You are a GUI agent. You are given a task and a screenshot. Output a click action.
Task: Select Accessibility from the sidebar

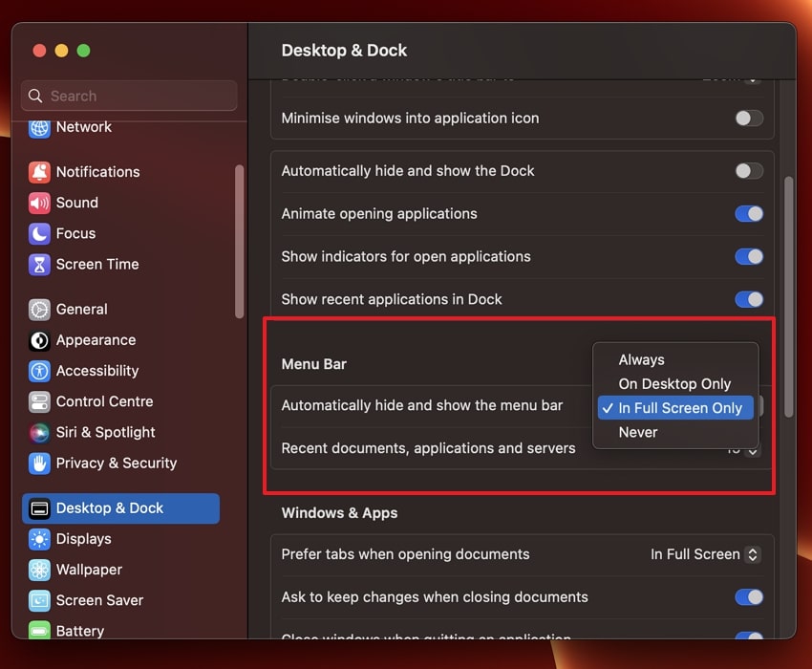97,371
